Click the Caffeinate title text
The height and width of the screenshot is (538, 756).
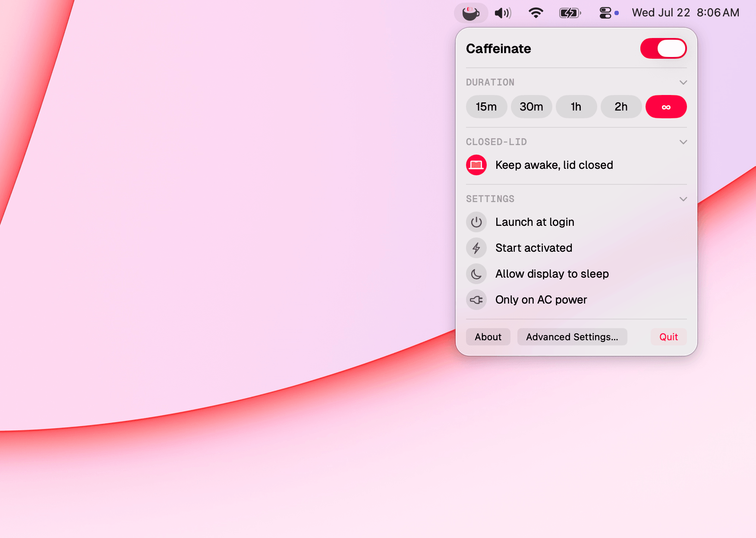(x=498, y=49)
